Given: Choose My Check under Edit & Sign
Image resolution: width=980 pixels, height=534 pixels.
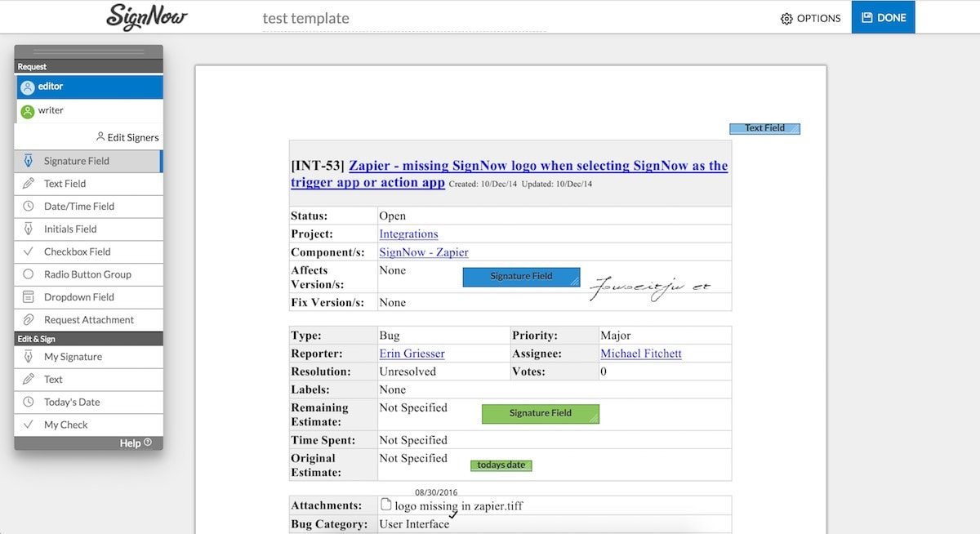Looking at the screenshot, I should [88, 425].
